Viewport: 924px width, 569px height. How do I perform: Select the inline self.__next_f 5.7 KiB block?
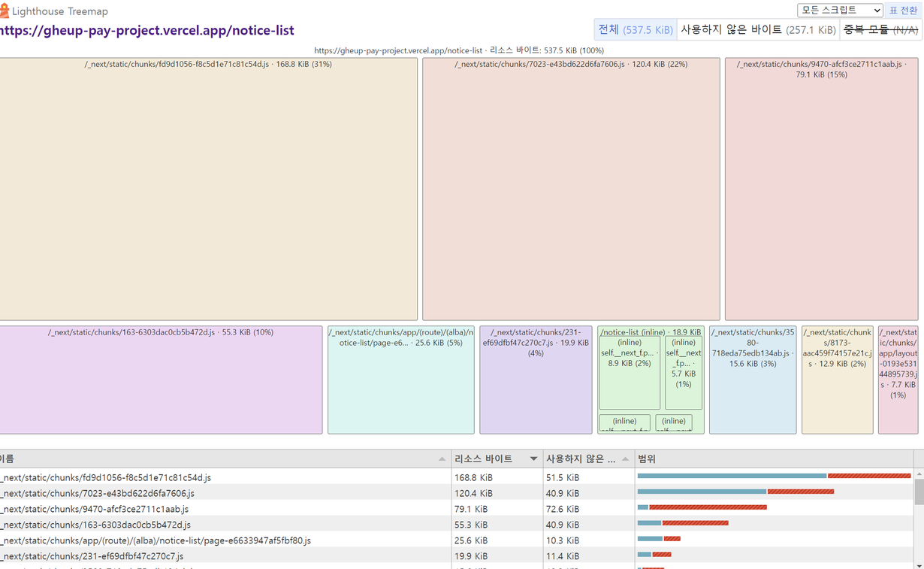(x=684, y=373)
